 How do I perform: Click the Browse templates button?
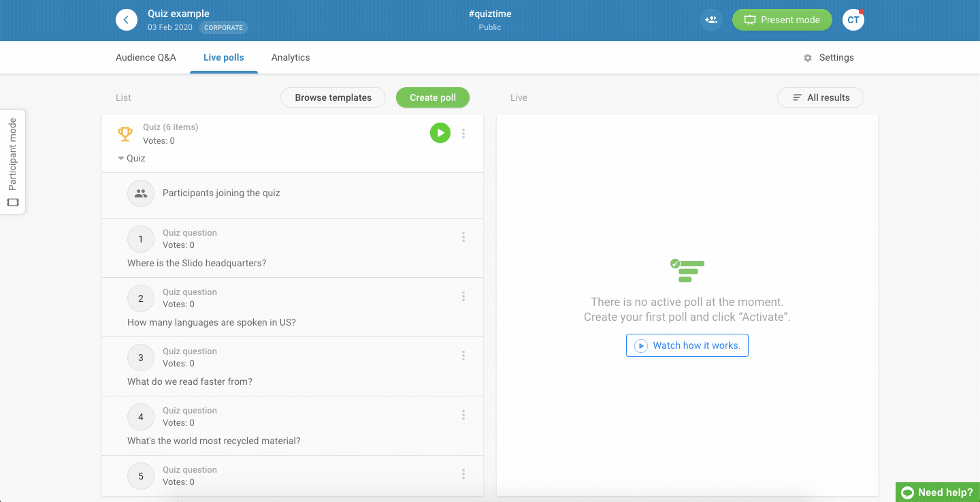(333, 97)
